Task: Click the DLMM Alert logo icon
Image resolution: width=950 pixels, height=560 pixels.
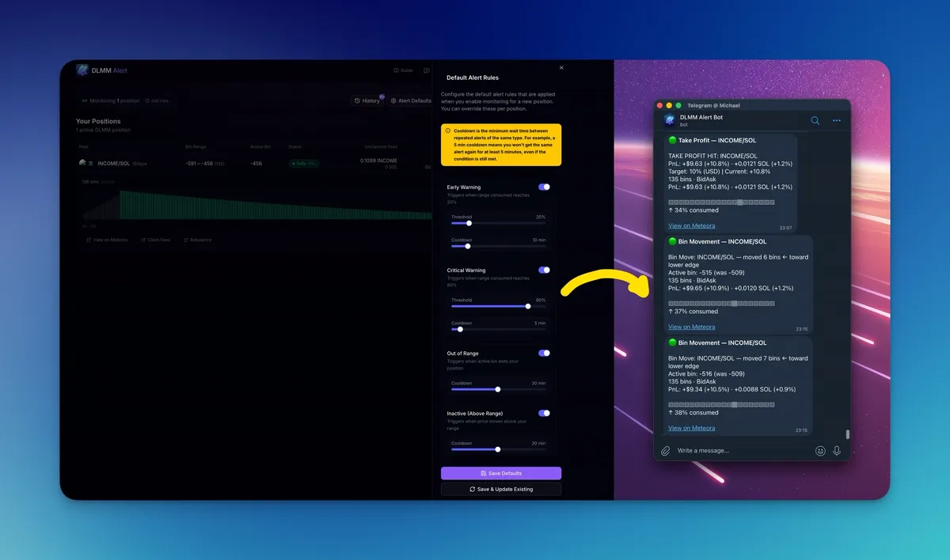Action: pyautogui.click(x=82, y=70)
